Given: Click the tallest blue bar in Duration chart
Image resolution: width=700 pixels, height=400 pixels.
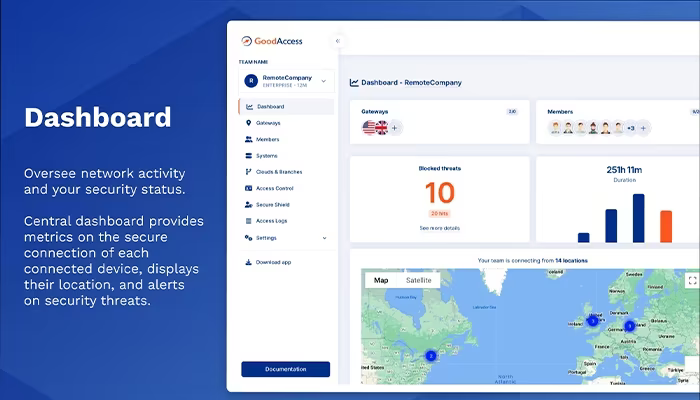Looking at the screenshot, I should [639, 218].
